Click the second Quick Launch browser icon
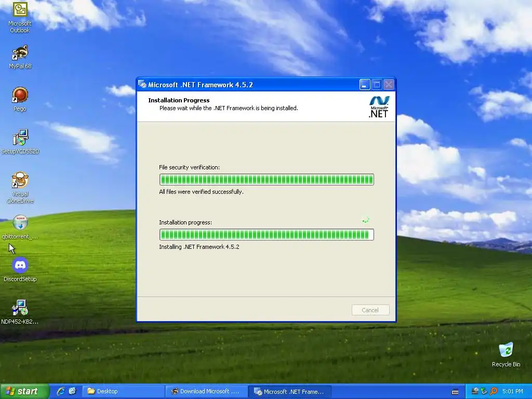Image resolution: width=532 pixels, height=399 pixels. (73, 391)
